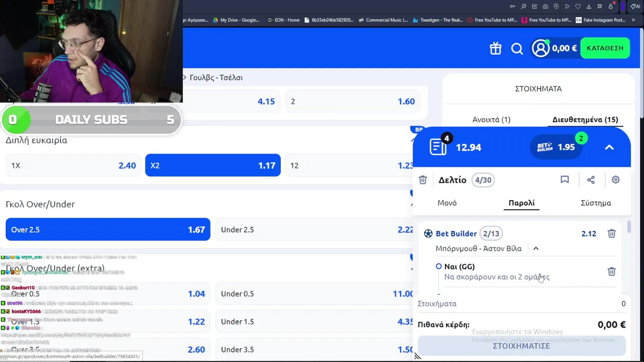Screen dimensions: 644x362
Task: Open the Bet Builder 1.95 pill
Action: pyautogui.click(x=556, y=147)
